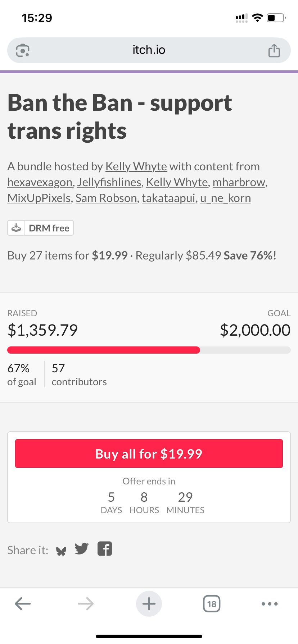Viewport: 298px width, 644px height.
Task: Tap the forward navigation arrow
Action: (86, 604)
